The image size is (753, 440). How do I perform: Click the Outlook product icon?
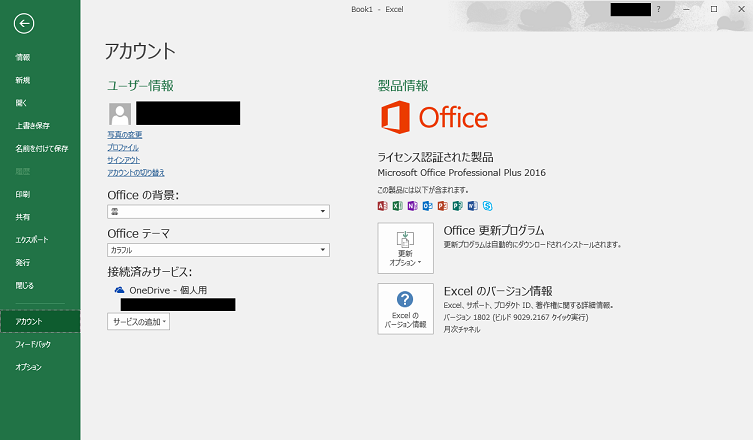pyautogui.click(x=427, y=206)
